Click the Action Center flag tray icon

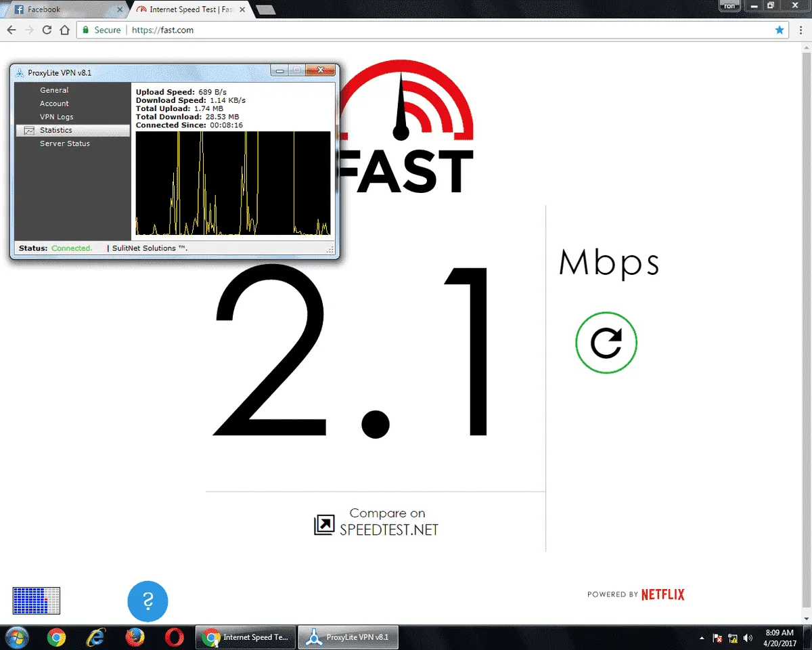tap(717, 638)
